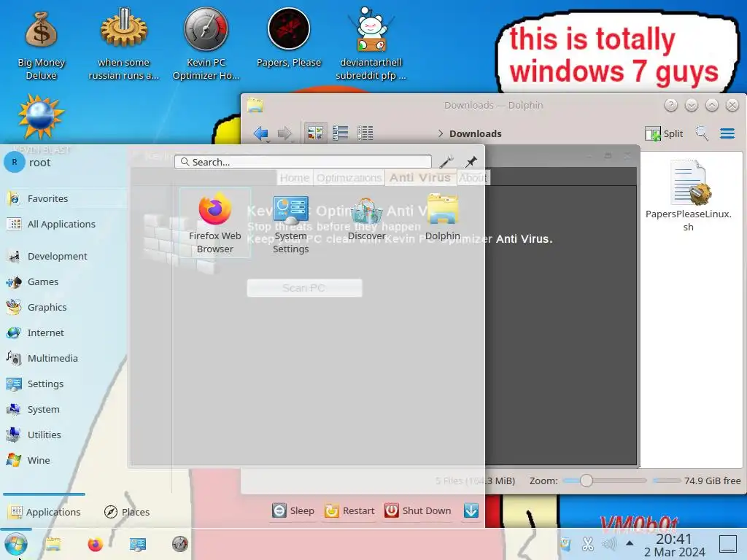Select Favorites category in launcher
The height and width of the screenshot is (560, 747).
(x=64, y=198)
